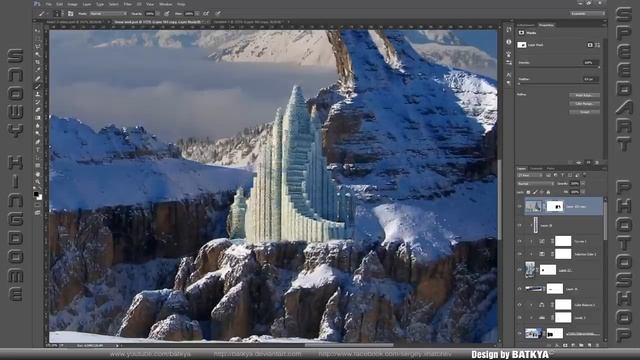The width and height of the screenshot is (640, 360).
Task: Select the Eraser tool in the toolbox
Action: point(37,110)
